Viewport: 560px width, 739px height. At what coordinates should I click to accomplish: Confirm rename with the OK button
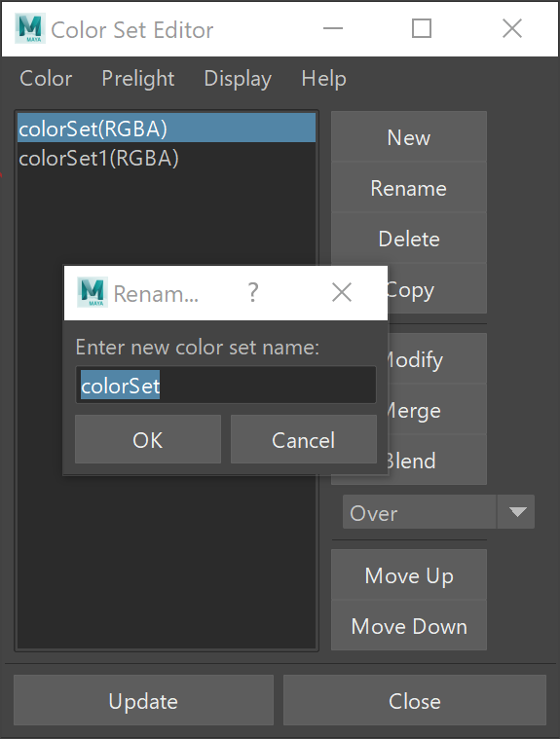[x=147, y=439]
